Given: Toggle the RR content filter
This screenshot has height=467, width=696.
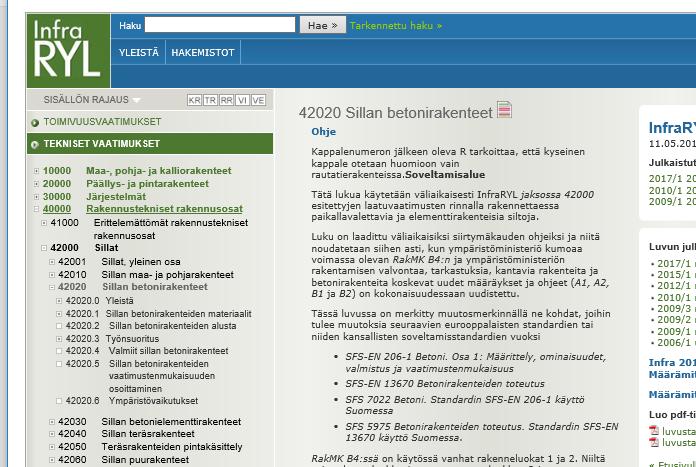Looking at the screenshot, I should [226, 100].
